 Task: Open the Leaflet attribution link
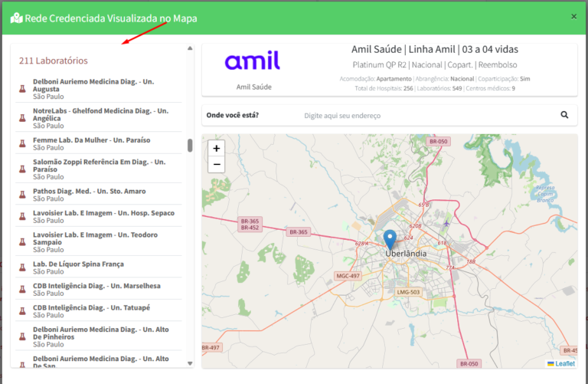click(565, 363)
